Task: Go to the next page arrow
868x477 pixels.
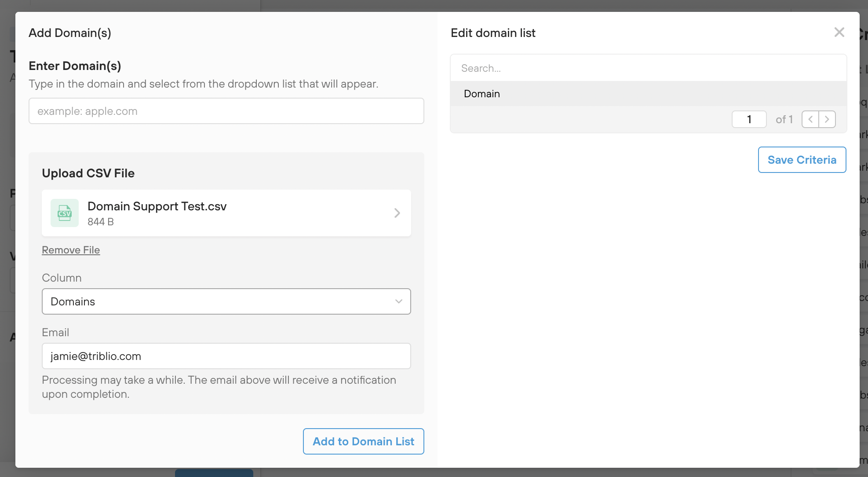Action: (827, 119)
